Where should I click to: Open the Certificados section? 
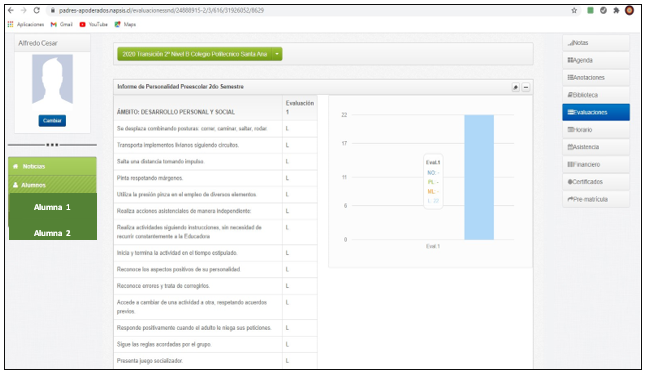[596, 182]
